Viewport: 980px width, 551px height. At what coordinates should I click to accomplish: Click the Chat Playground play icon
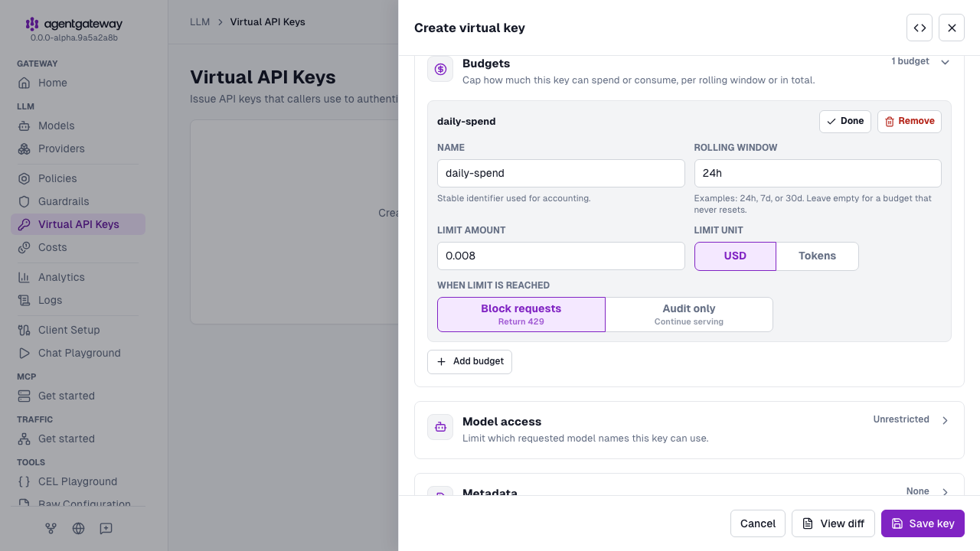pos(24,353)
